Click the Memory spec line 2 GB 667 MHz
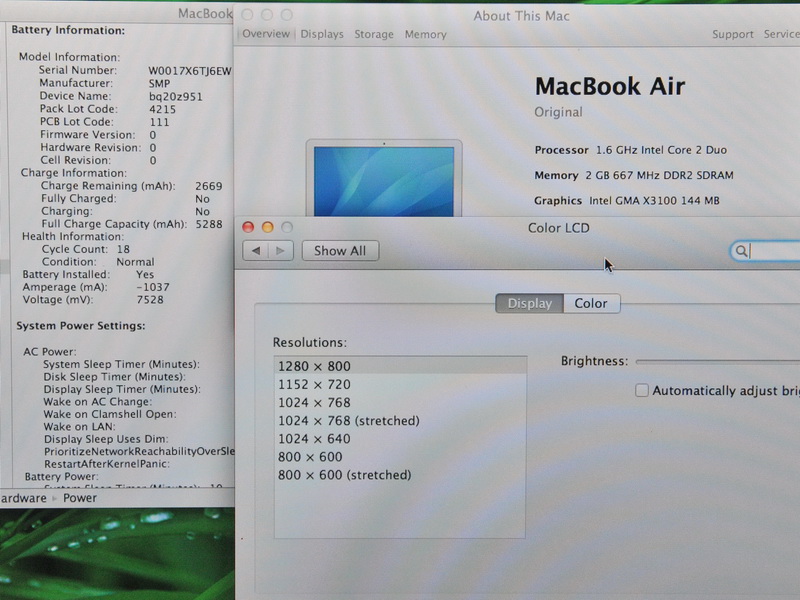 point(634,175)
